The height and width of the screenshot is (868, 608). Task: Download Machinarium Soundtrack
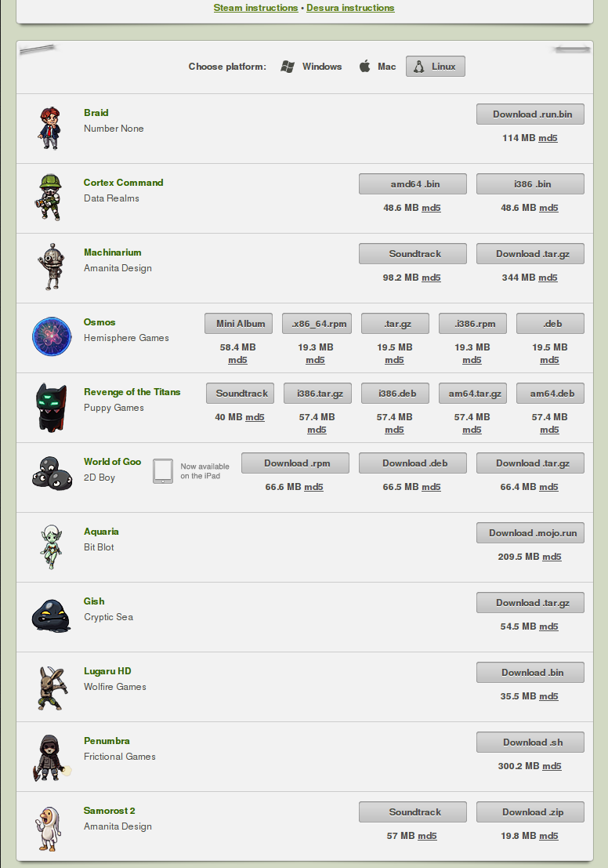[413, 253]
